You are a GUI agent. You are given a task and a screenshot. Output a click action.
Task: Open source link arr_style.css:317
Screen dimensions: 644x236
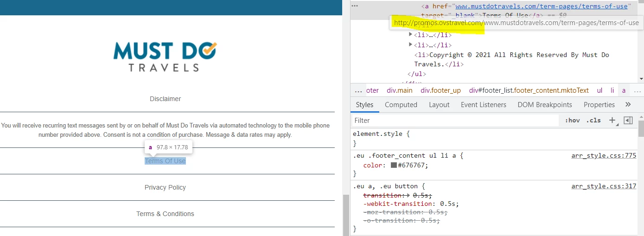coord(604,186)
